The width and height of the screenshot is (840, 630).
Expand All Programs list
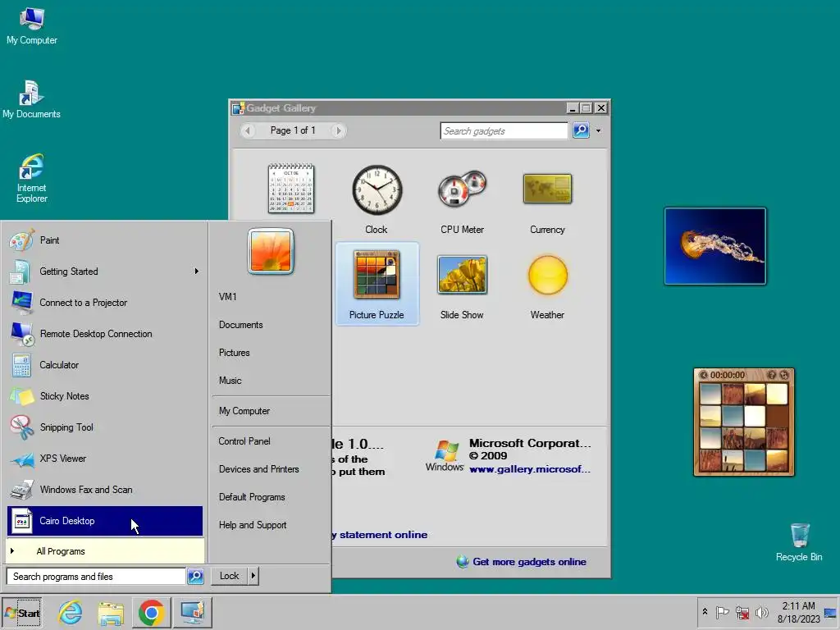(x=105, y=551)
